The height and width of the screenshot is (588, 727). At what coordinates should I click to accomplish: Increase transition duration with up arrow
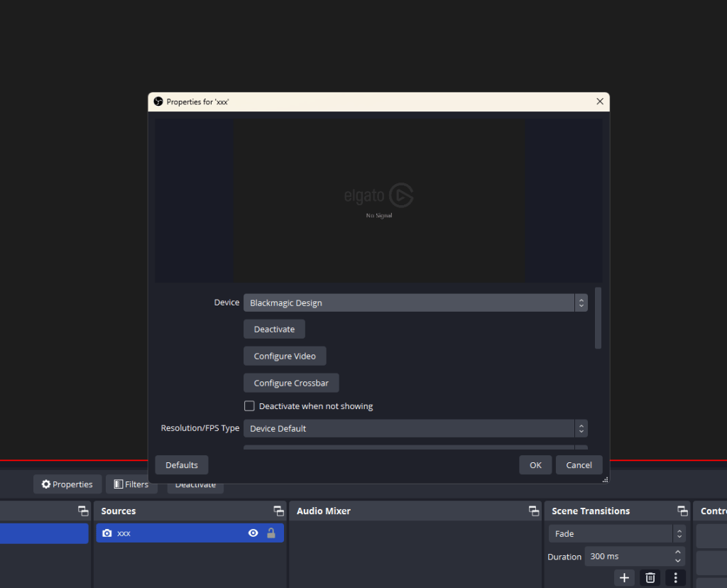click(678, 552)
